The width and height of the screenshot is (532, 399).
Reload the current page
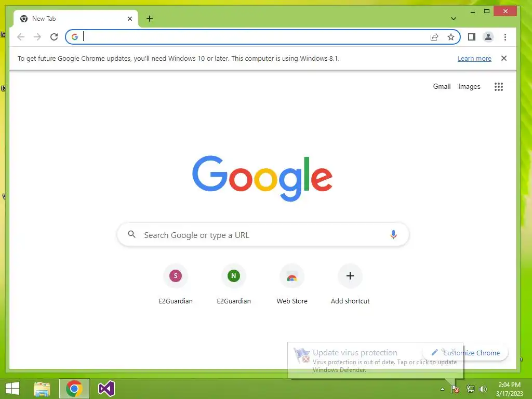tap(54, 37)
